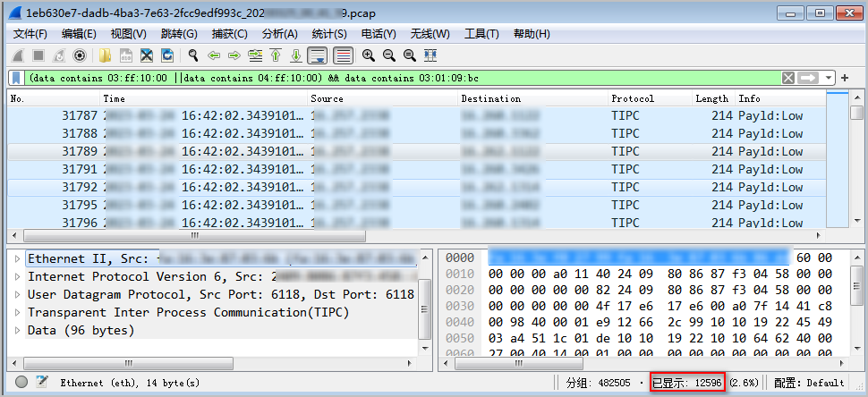Expand the Ethernet II layer
The height and width of the screenshot is (397, 868).
(x=17, y=258)
